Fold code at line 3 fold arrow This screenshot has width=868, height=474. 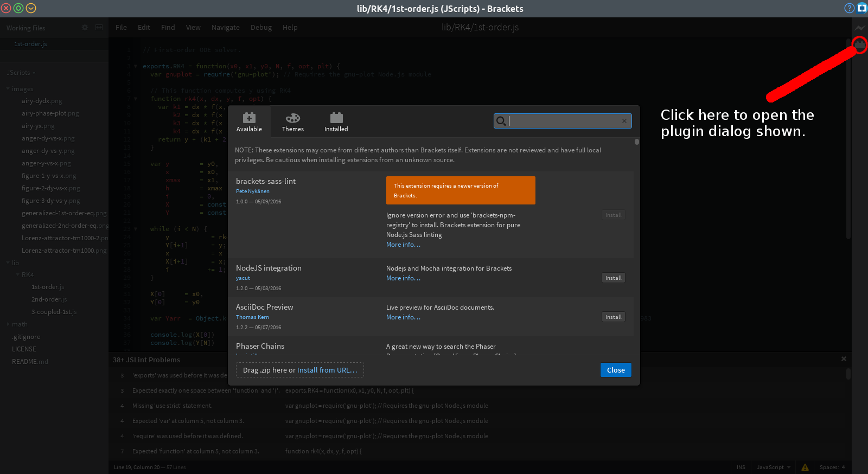(x=135, y=66)
